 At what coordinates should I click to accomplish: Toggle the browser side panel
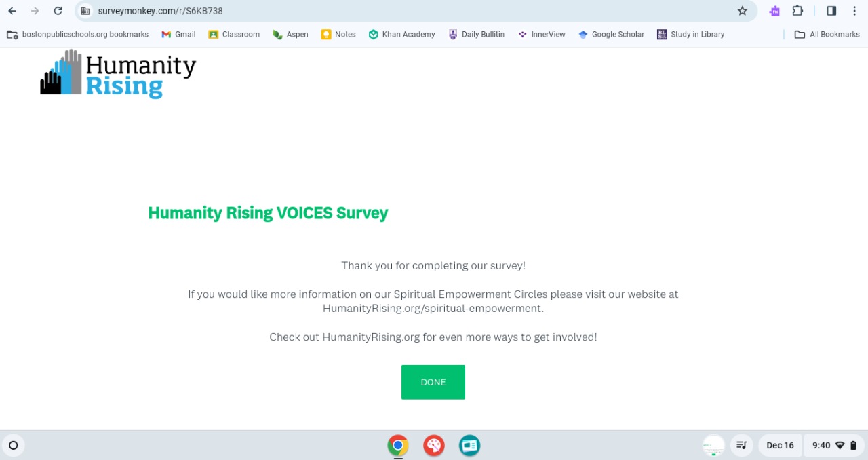coord(831,11)
